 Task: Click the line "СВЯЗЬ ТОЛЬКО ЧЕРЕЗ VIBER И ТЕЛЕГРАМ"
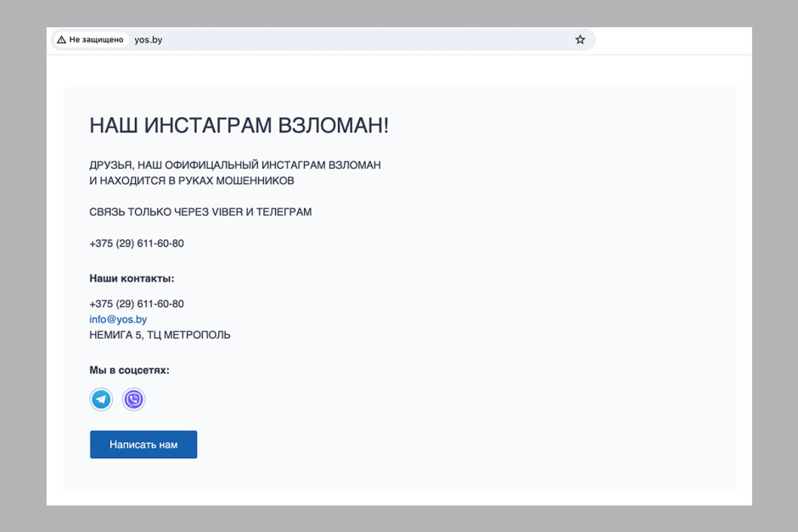click(x=200, y=212)
